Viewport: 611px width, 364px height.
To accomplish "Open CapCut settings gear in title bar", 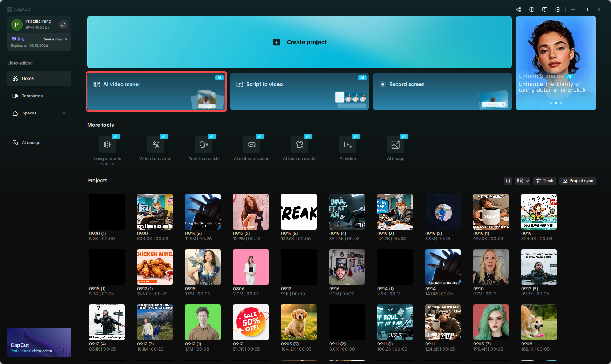I will pyautogui.click(x=558, y=9).
